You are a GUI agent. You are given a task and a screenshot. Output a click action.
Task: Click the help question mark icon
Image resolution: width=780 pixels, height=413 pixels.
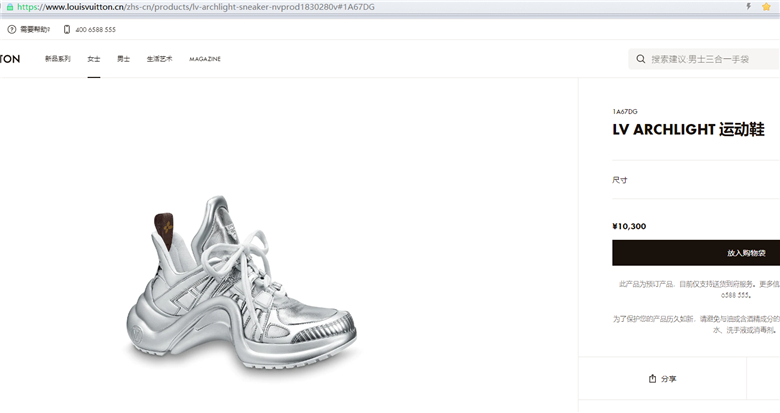[x=12, y=30]
